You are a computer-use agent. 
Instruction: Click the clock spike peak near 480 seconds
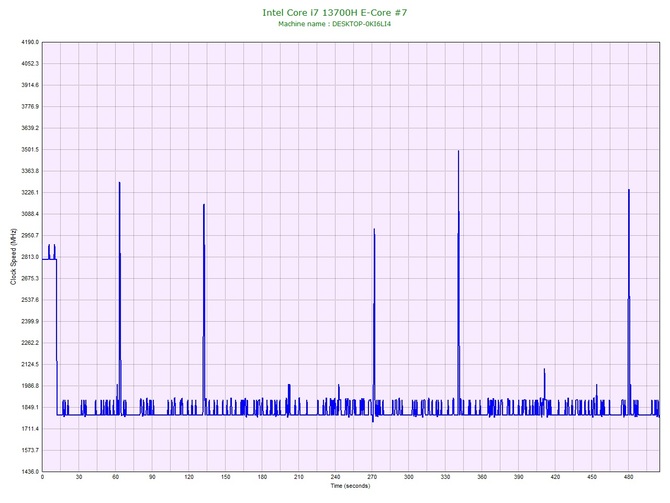[629, 190]
